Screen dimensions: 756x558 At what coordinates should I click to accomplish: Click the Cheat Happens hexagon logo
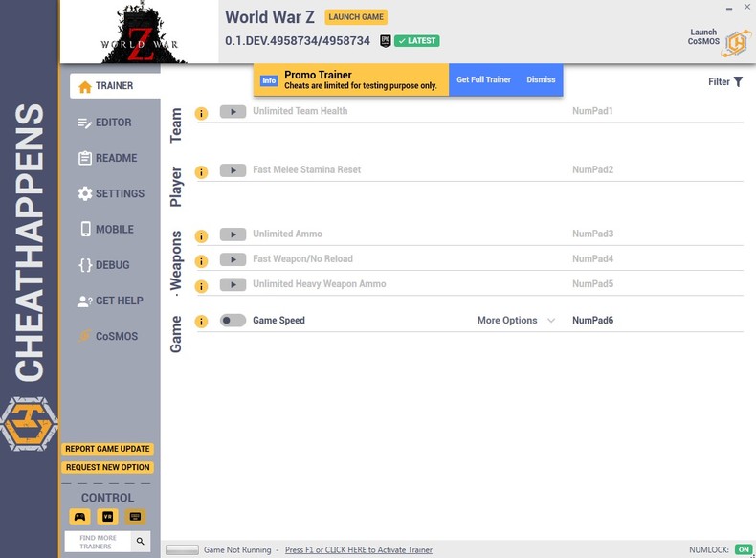coord(29,424)
